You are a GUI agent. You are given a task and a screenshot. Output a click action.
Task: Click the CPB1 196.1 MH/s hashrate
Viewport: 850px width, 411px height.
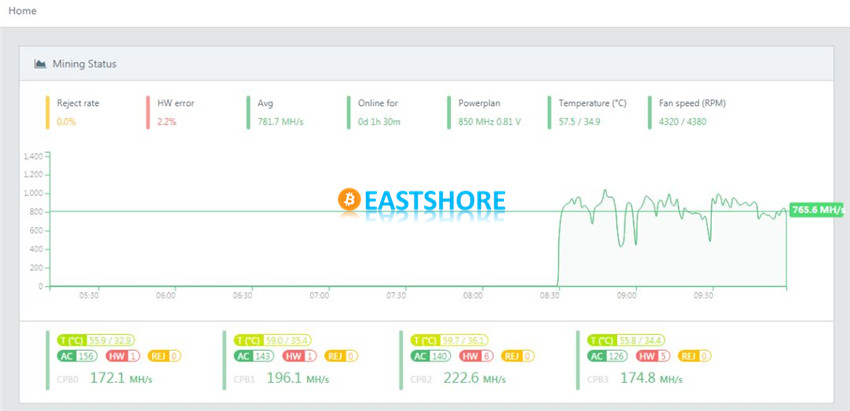click(298, 378)
